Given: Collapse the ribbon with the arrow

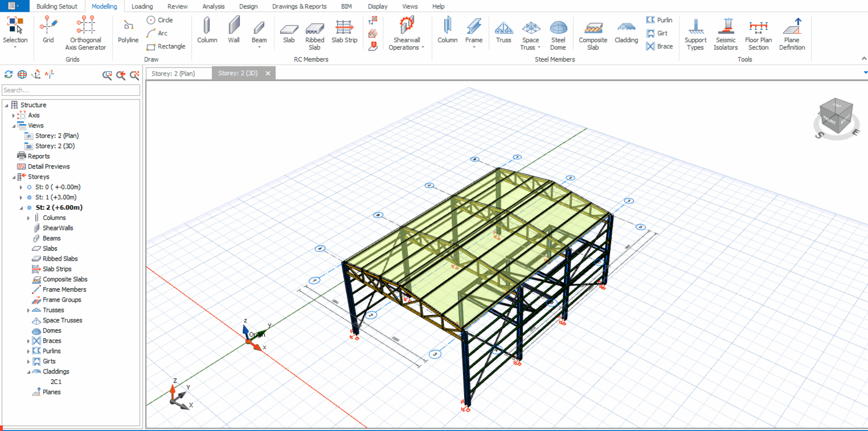Looking at the screenshot, I should (x=864, y=59).
